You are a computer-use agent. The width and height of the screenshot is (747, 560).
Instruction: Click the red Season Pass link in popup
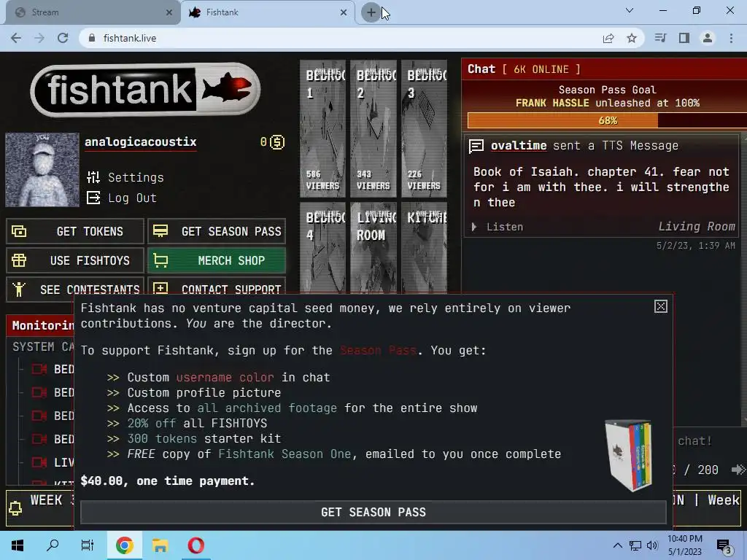(x=379, y=351)
